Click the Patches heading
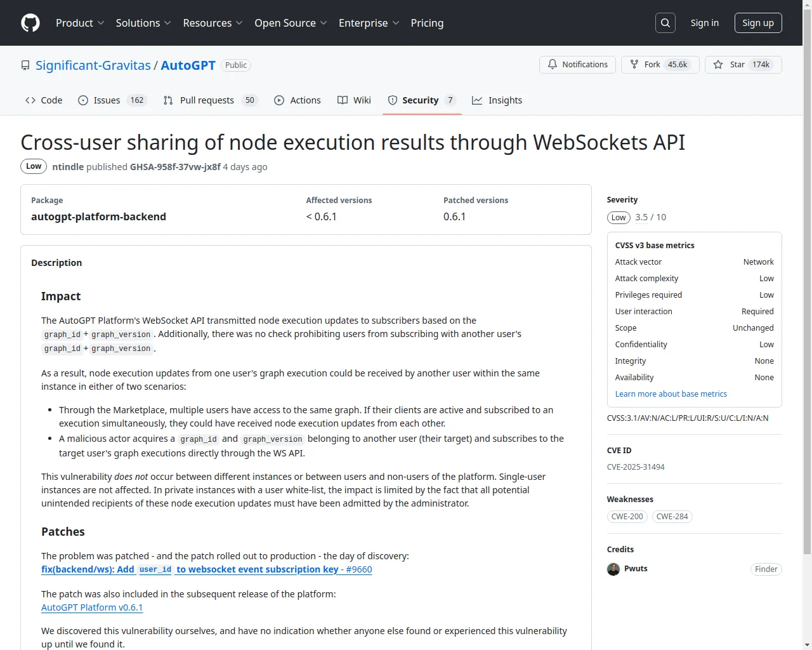Image resolution: width=812 pixels, height=650 pixels. click(x=63, y=532)
